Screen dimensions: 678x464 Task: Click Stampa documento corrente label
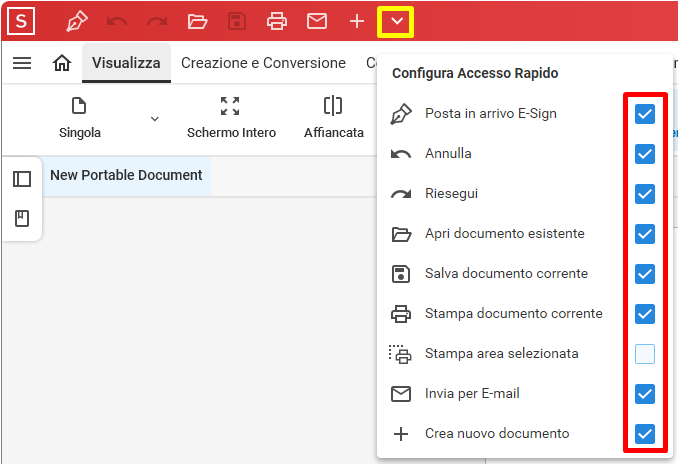514,313
